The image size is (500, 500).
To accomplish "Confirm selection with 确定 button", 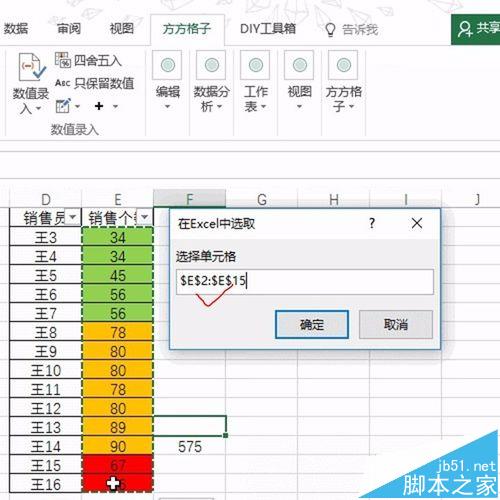I will 312,325.
